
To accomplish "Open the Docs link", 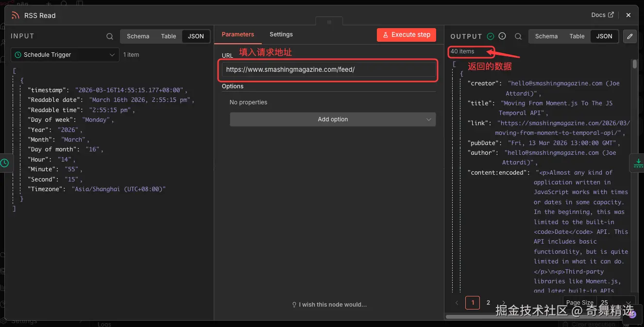I will pos(602,15).
